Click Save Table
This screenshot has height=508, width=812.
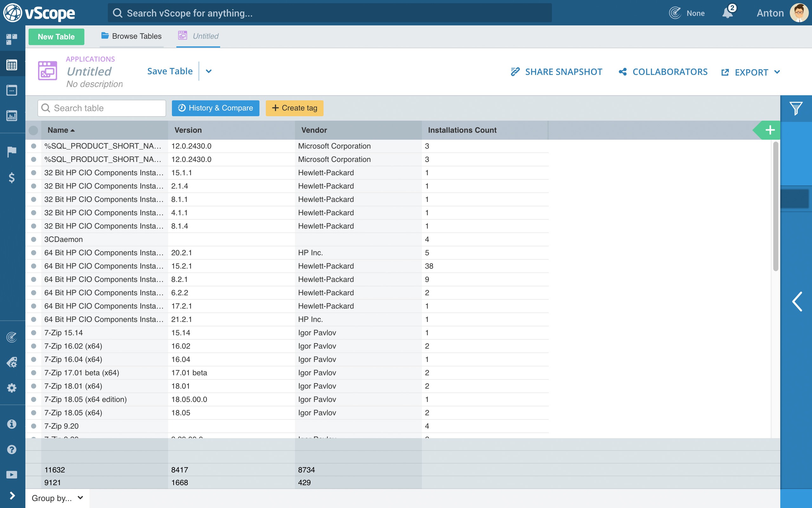click(170, 71)
